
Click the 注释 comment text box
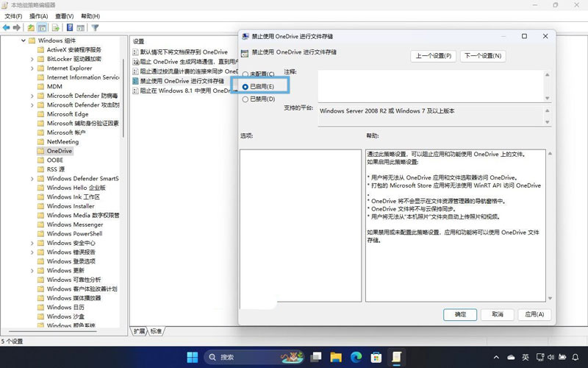[x=431, y=85]
